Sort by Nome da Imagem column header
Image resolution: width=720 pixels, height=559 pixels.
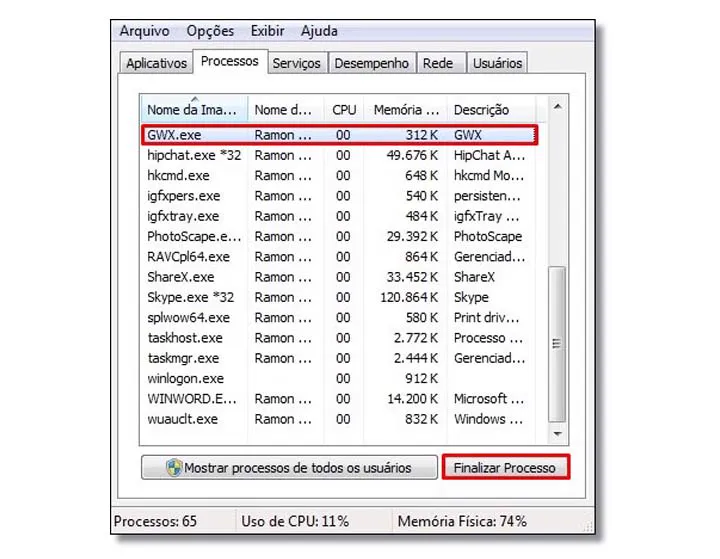(193, 110)
